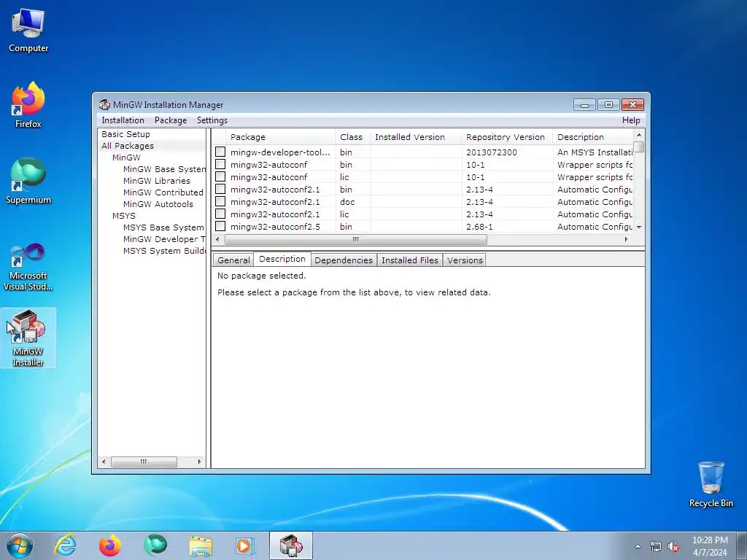Click package list scroll right arrow
Screen dimensions: 747x560
(x=626, y=239)
